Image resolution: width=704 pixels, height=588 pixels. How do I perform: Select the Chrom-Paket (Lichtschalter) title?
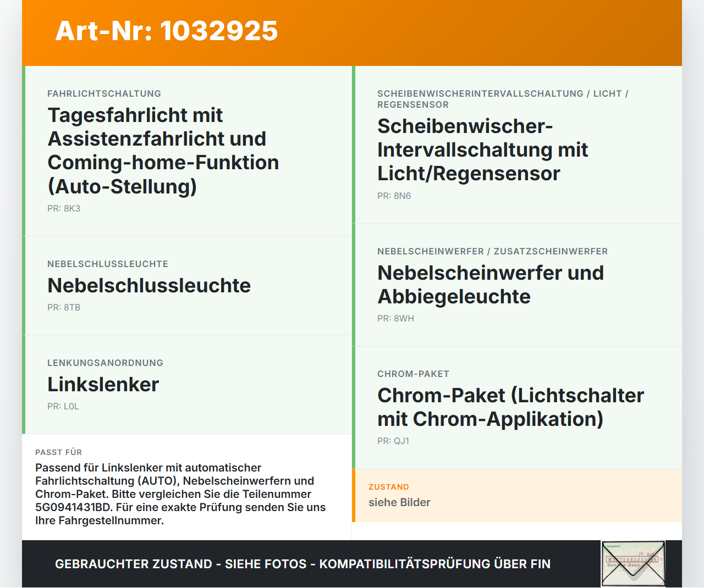click(511, 407)
